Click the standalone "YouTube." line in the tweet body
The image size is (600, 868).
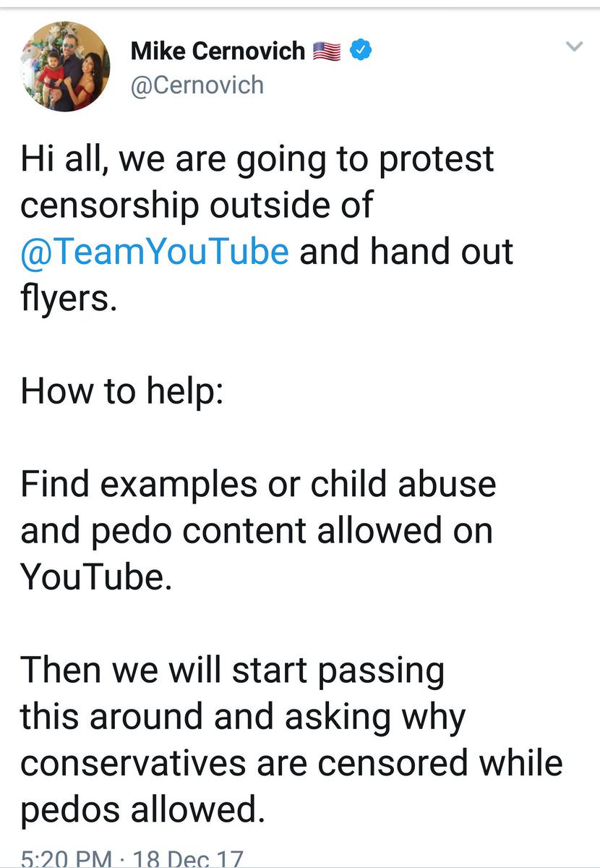tap(97, 576)
